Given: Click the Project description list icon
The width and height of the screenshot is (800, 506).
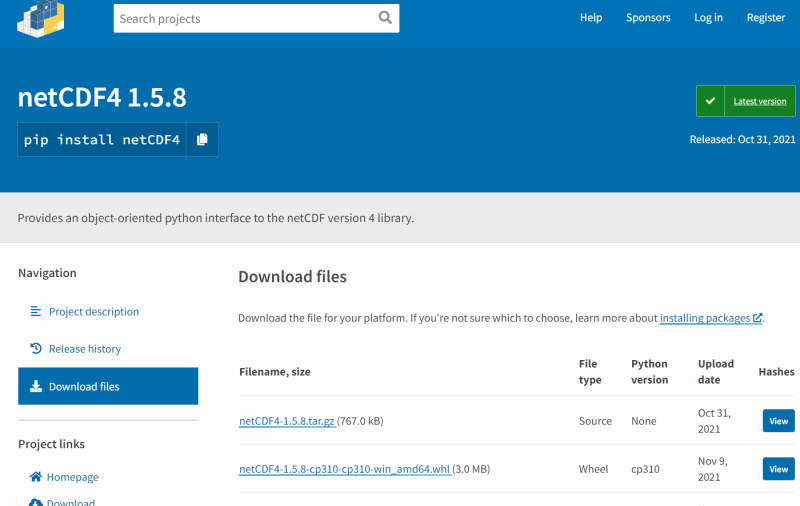Looking at the screenshot, I should (36, 312).
